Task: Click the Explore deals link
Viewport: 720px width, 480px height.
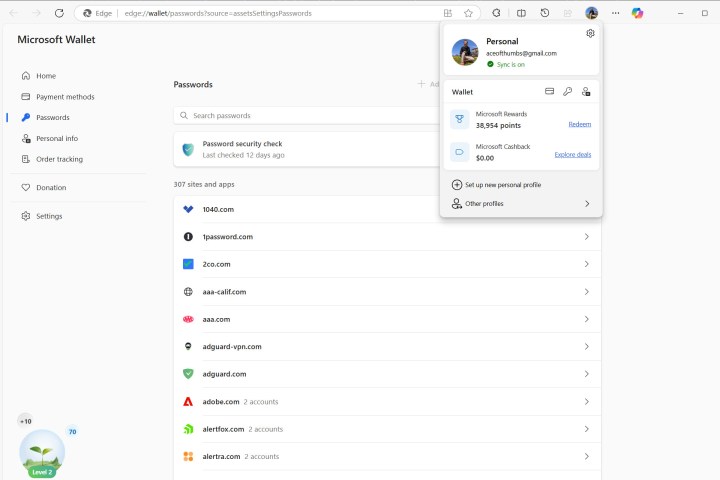Action: click(x=572, y=155)
